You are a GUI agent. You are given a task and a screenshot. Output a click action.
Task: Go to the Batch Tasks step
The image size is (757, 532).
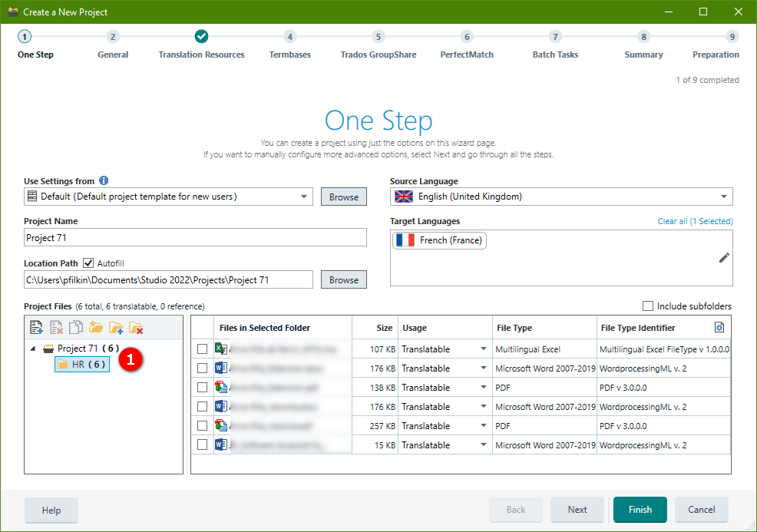click(x=555, y=55)
